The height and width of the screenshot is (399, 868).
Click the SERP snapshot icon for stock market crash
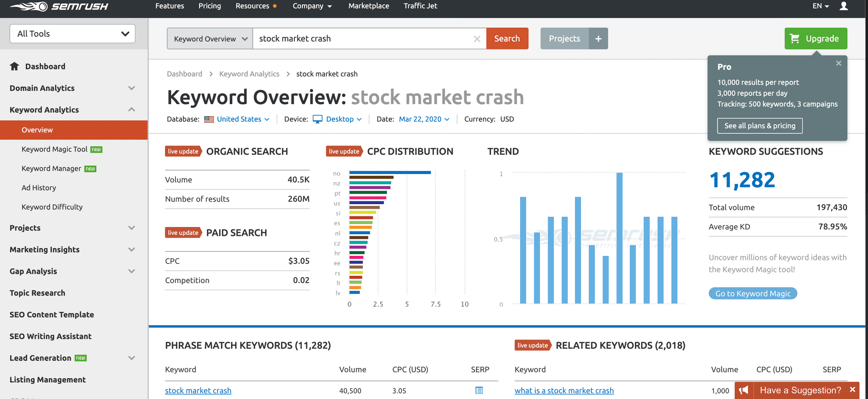pyautogui.click(x=479, y=391)
